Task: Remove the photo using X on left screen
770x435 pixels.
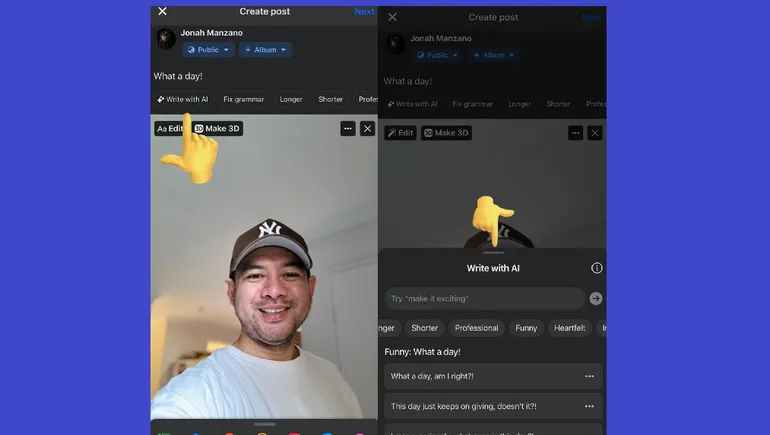Action: point(367,129)
